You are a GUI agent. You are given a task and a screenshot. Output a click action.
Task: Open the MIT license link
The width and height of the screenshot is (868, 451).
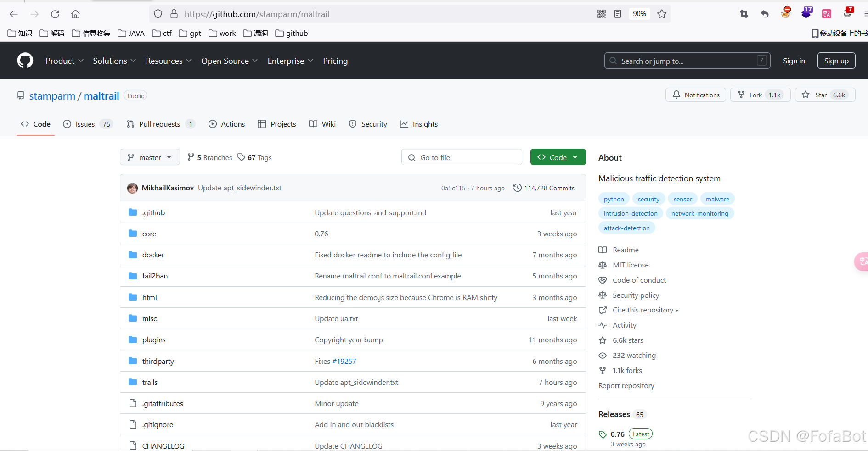(631, 265)
